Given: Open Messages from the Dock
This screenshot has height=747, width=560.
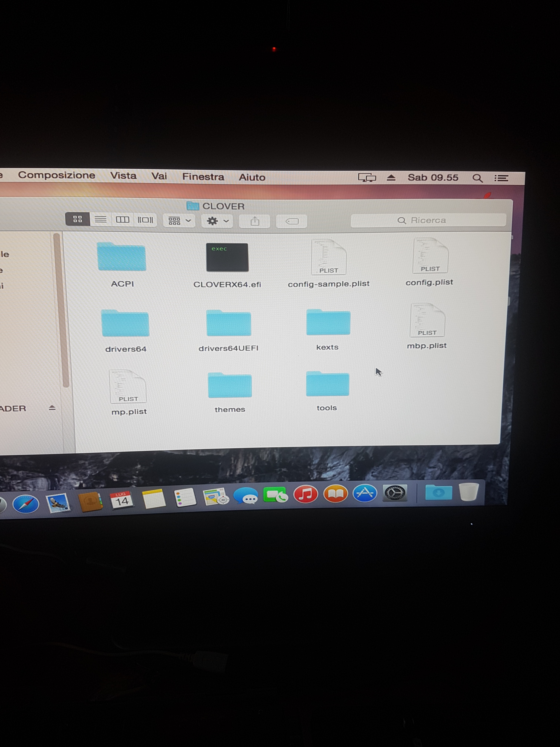Looking at the screenshot, I should [x=246, y=496].
